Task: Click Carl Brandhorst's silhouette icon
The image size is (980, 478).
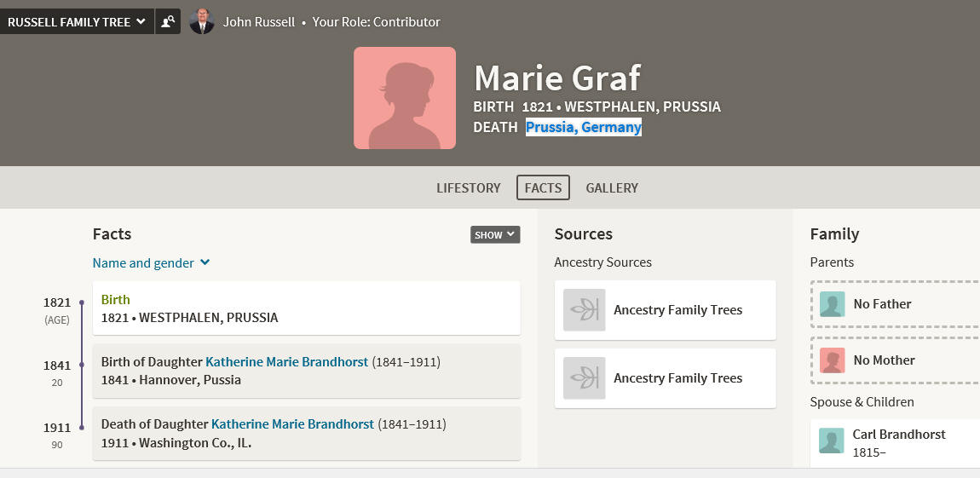Action: pyautogui.click(x=831, y=441)
